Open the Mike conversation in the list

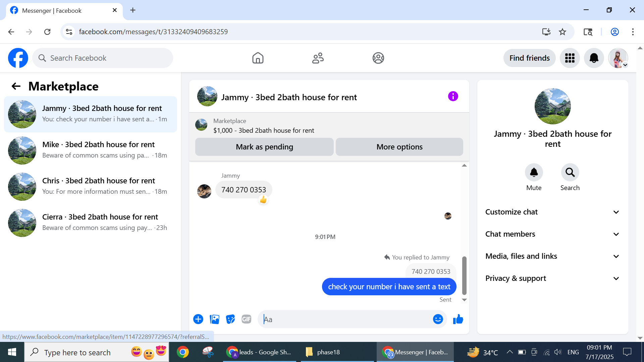pyautogui.click(x=91, y=150)
